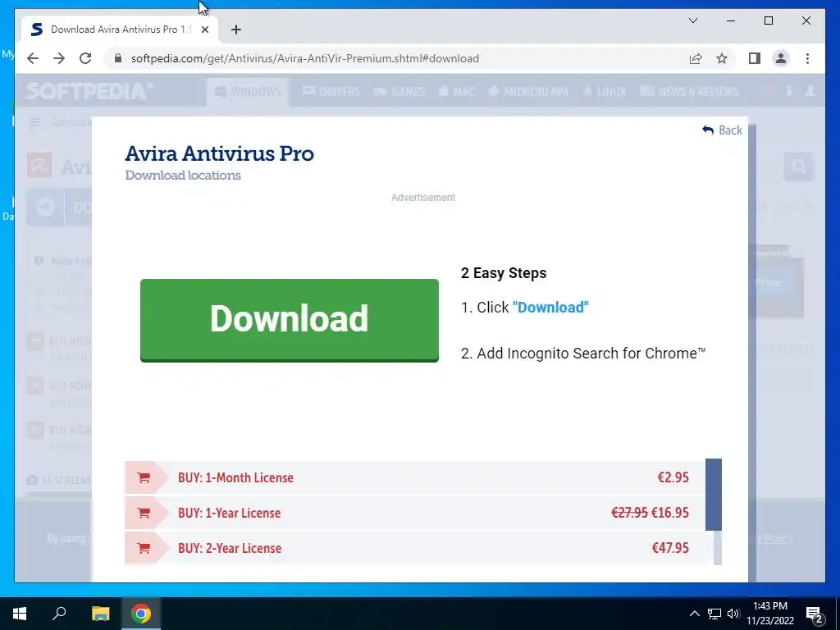
Task: Click the €47.95 price
Action: (x=670, y=548)
